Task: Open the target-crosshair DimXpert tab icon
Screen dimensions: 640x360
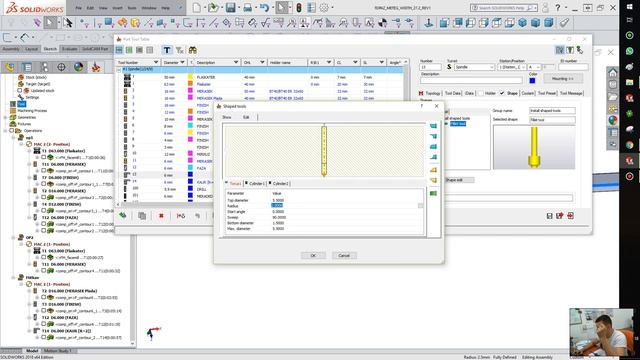Action: (x=61, y=67)
